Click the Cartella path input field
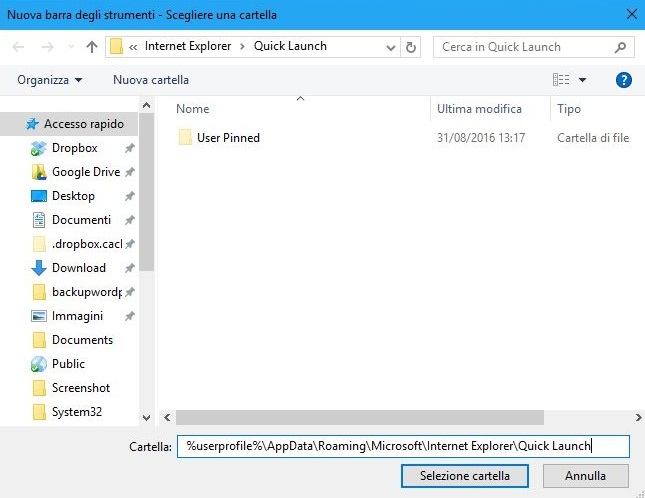This screenshot has width=645, height=498. point(403,447)
